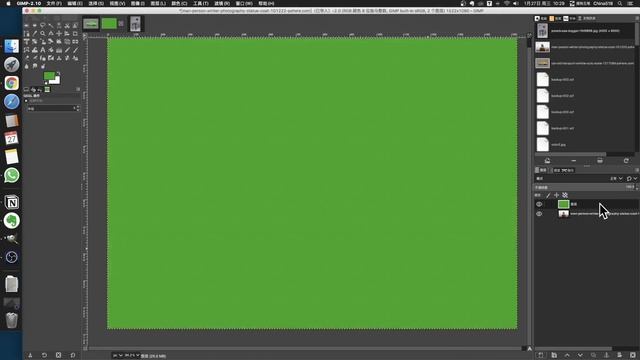Click open-entry icon in document history panel

pyautogui.click(x=547, y=161)
